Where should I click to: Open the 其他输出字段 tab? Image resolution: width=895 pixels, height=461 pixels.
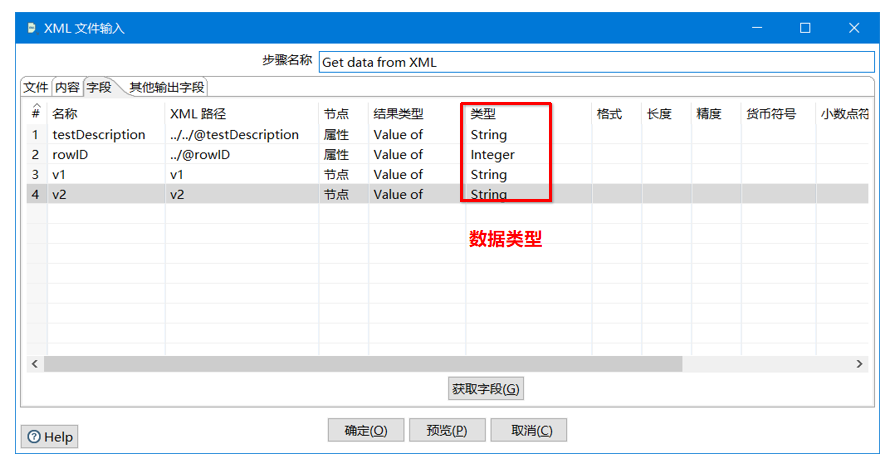click(167, 87)
